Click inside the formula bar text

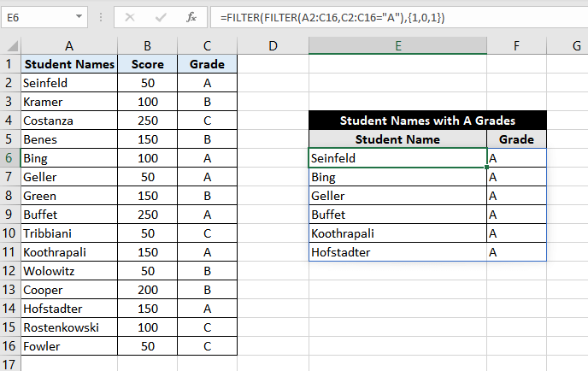click(x=332, y=17)
